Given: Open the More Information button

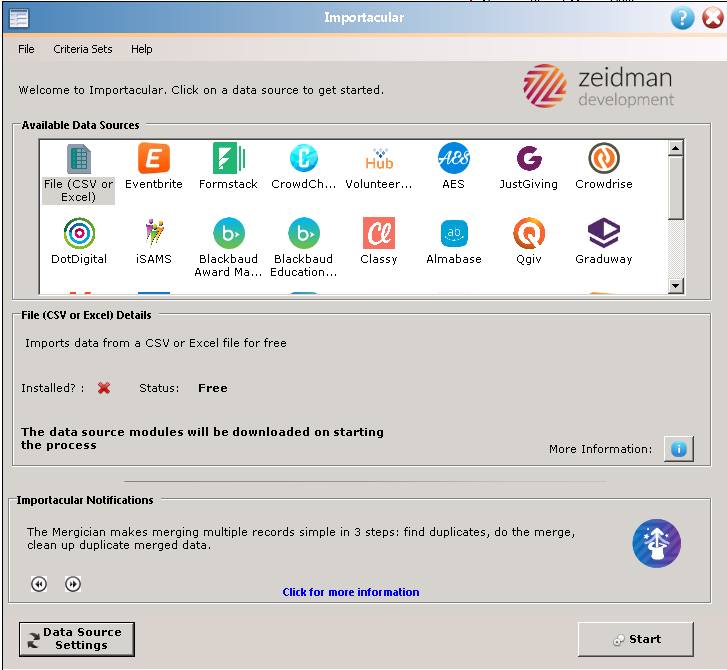Looking at the screenshot, I should pyautogui.click(x=679, y=449).
